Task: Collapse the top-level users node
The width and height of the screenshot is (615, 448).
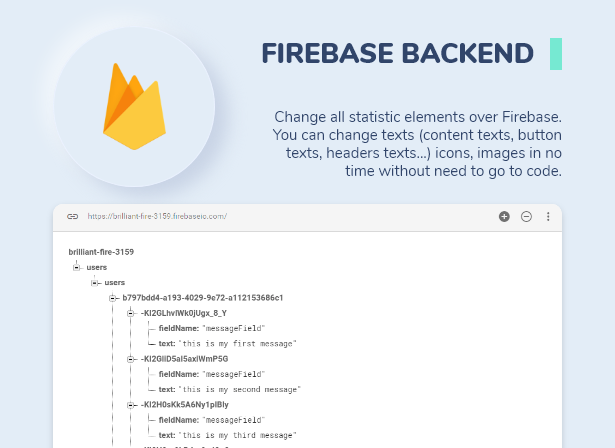Action: pyautogui.click(x=76, y=268)
